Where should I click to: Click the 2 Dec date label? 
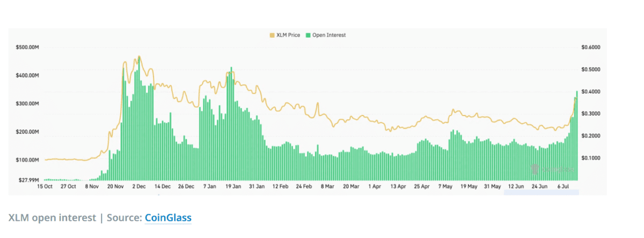138,186
